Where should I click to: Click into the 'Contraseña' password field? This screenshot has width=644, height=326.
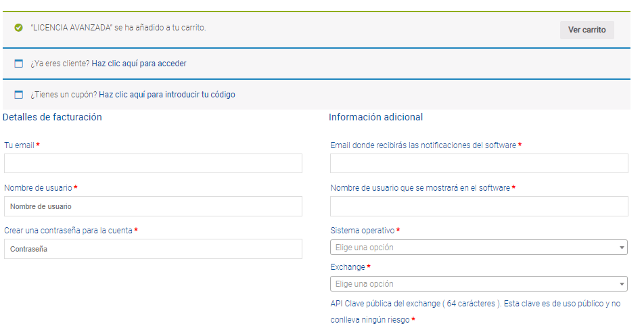click(153, 249)
